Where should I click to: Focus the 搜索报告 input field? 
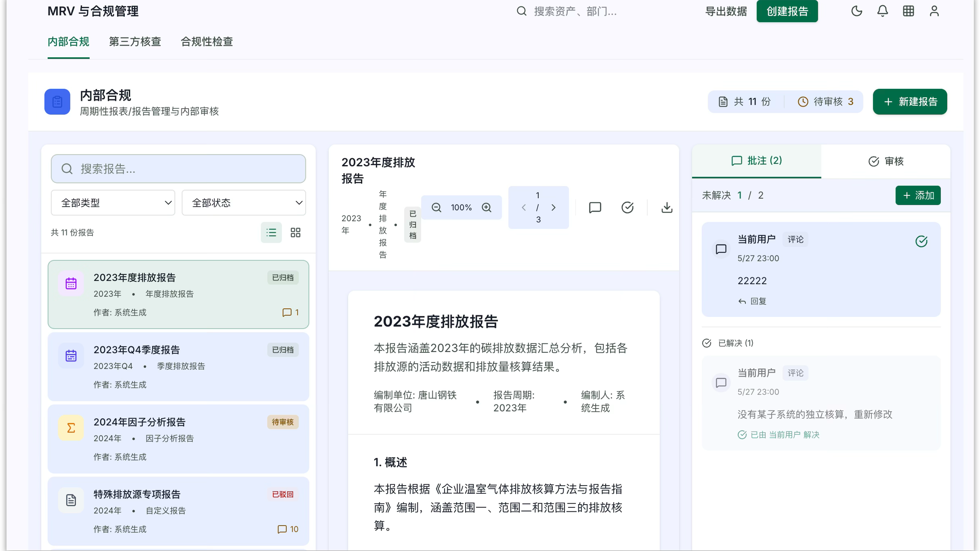click(178, 169)
